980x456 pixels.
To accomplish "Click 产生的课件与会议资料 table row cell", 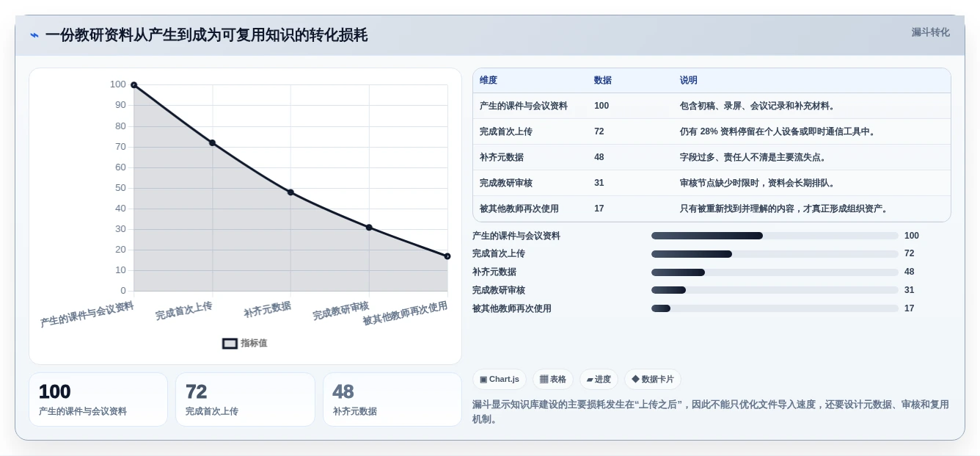I will click(524, 106).
